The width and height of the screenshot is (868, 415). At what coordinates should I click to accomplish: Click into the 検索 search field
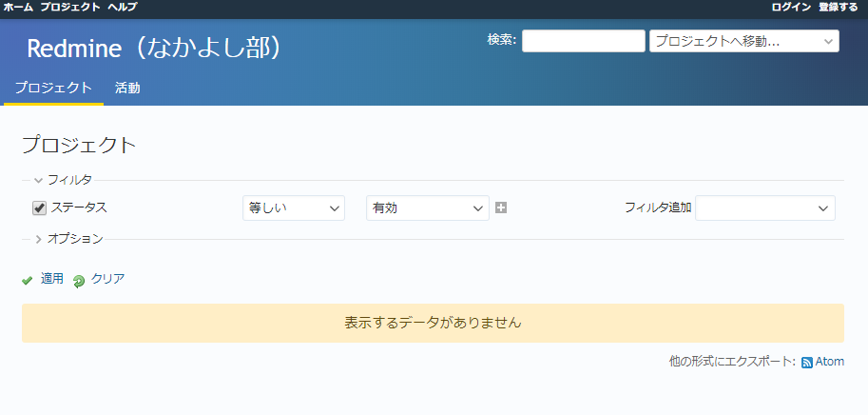tap(584, 41)
